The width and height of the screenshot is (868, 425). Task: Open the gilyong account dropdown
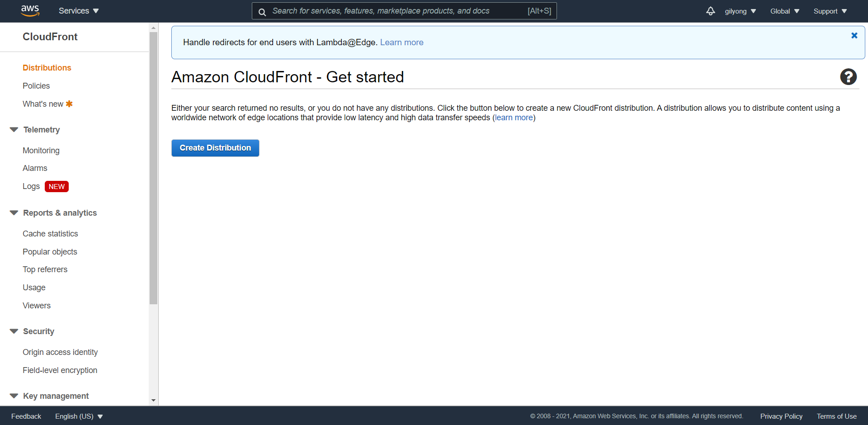[x=740, y=11]
